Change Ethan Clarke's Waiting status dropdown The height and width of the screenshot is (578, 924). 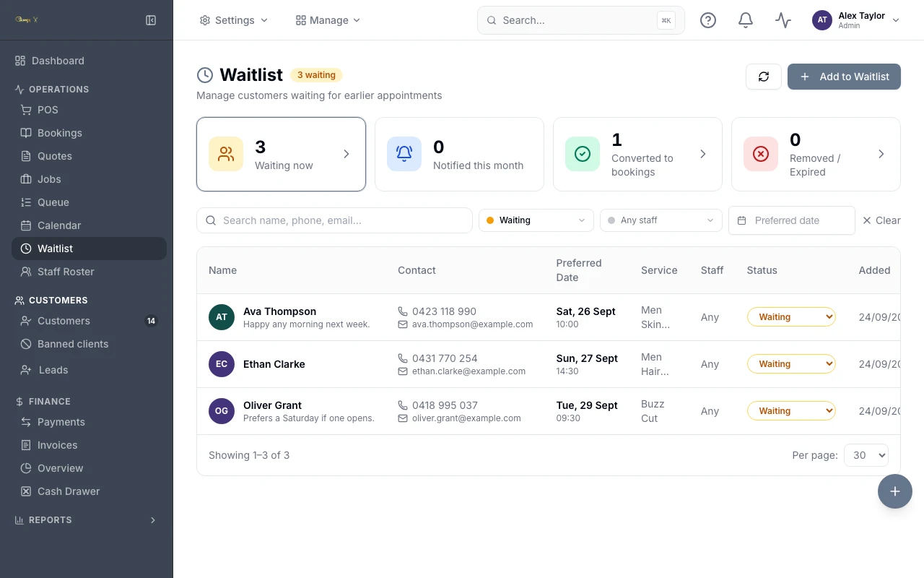[791, 364]
